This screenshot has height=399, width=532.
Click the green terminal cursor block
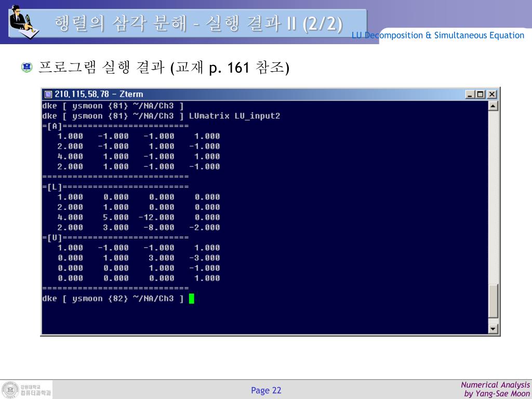[x=191, y=298]
